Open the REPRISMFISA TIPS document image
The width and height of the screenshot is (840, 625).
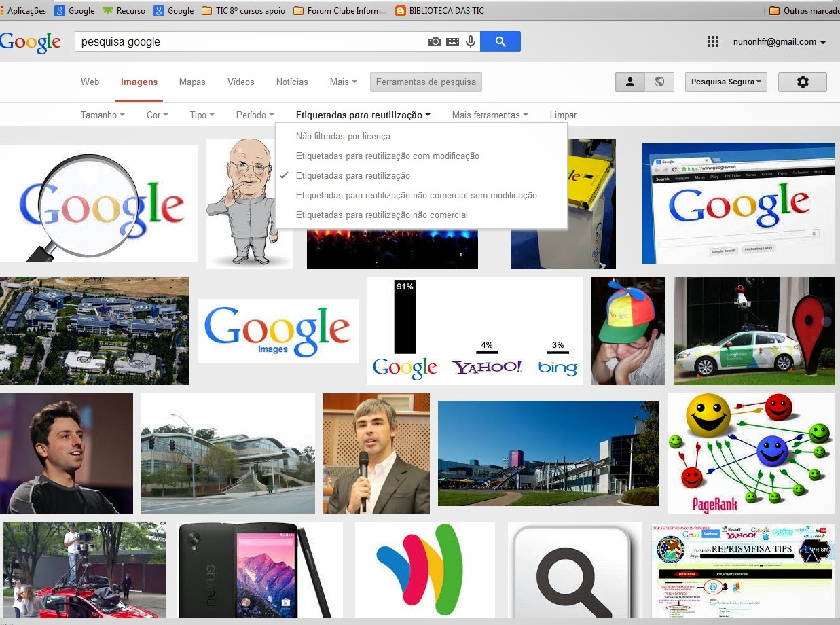point(743,569)
